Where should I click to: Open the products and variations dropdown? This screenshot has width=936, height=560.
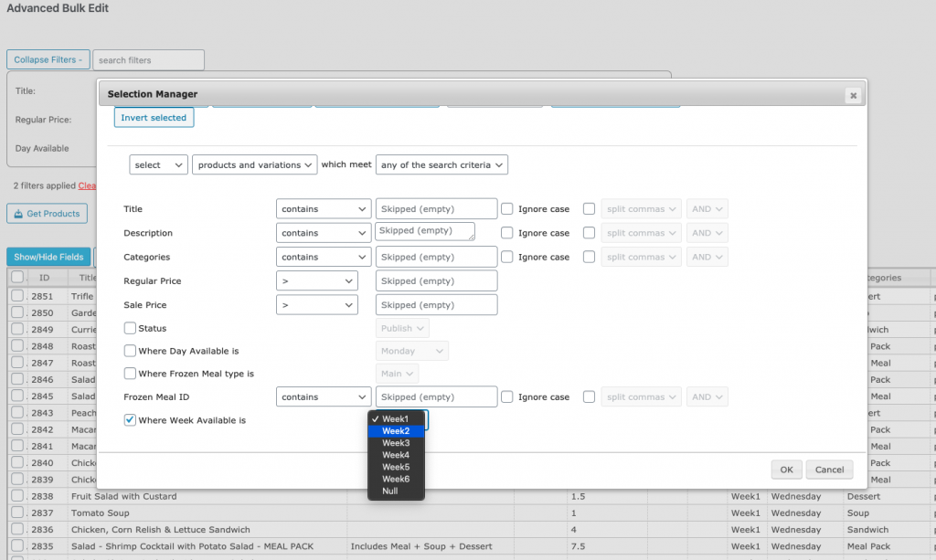click(254, 164)
